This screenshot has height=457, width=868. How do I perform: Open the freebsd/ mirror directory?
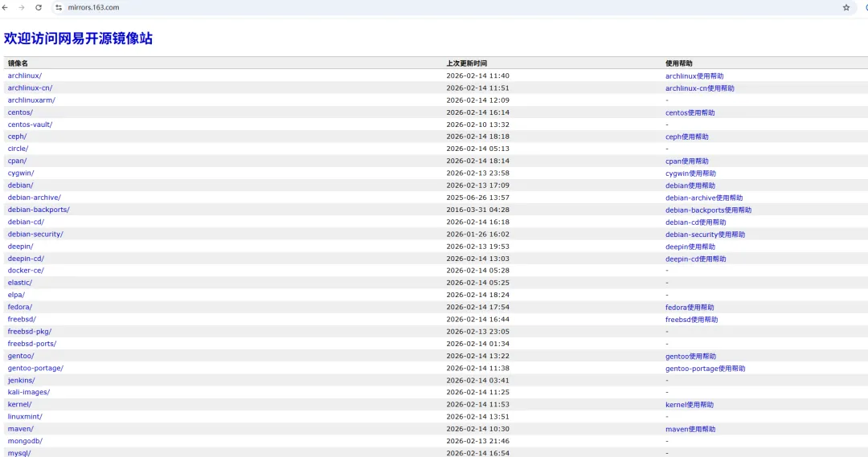coord(23,319)
